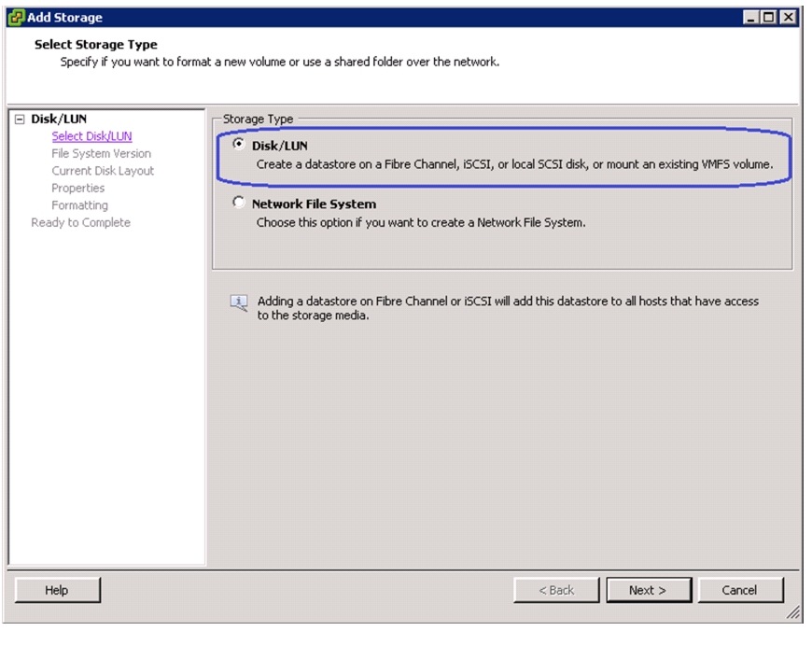
Task: Click the bold Disk/LUN sidebar heading
Action: [x=59, y=119]
